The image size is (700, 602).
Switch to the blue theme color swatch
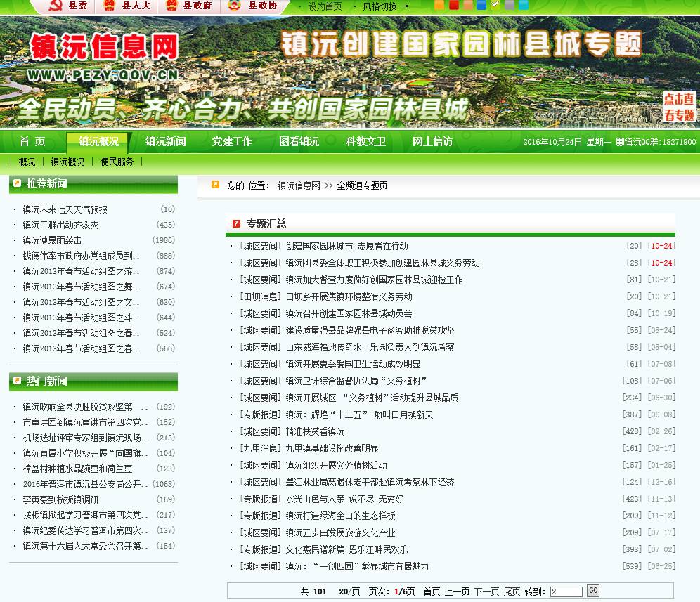point(481,6)
